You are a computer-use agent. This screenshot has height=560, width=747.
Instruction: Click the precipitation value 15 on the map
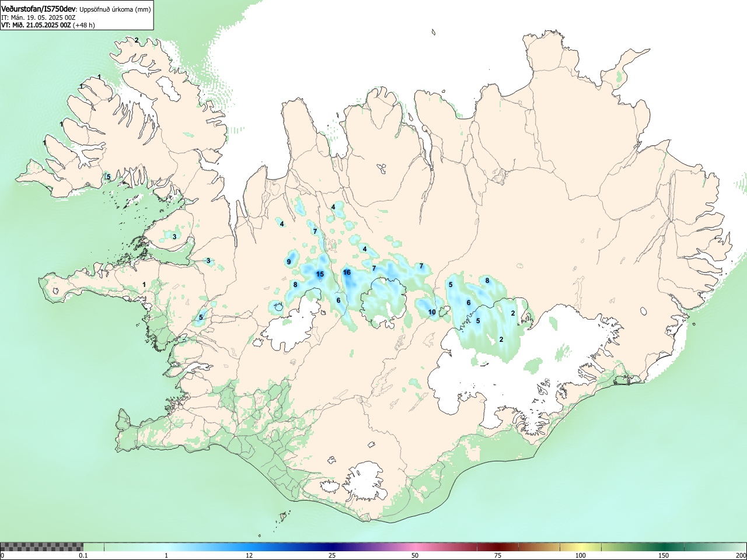click(x=320, y=274)
